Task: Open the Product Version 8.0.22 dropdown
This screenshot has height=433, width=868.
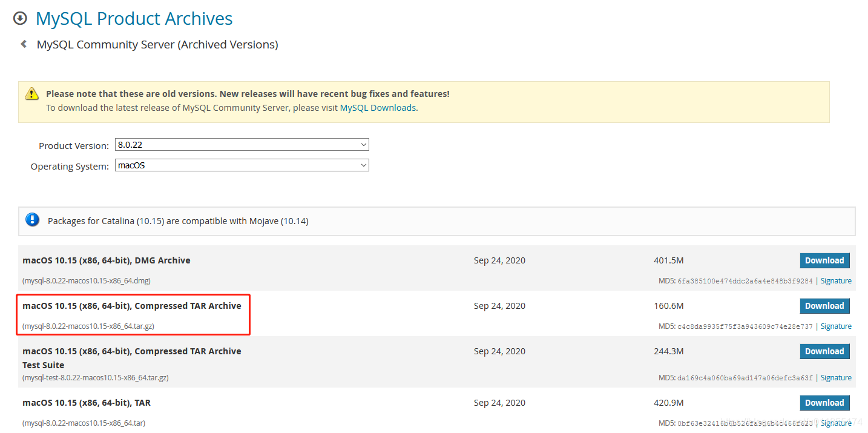Action: click(x=242, y=145)
